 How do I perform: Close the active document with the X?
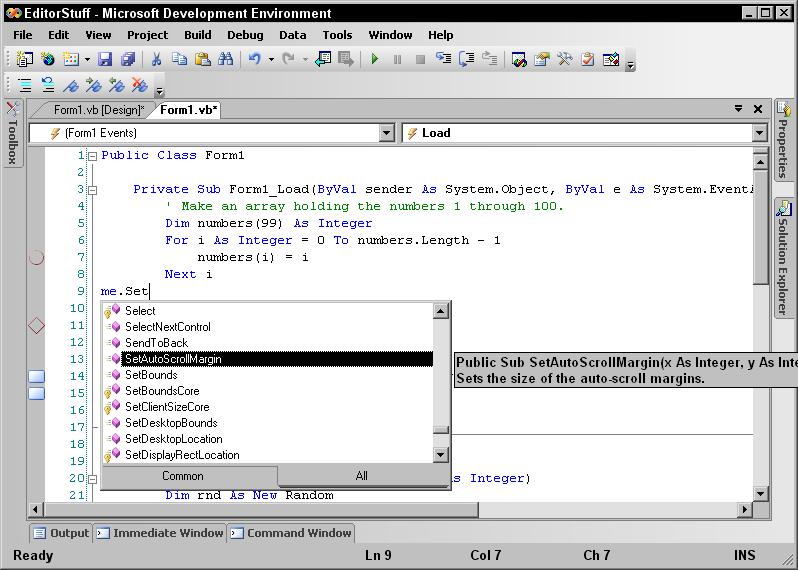(x=758, y=109)
